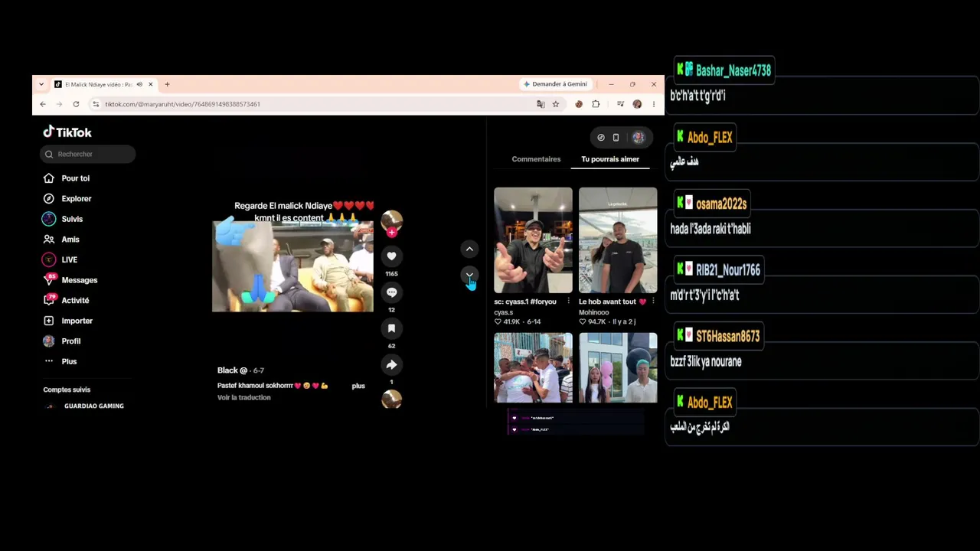Screen dimensions: 980x551
Task: Click the Demander à Gemini button
Action: point(556,84)
